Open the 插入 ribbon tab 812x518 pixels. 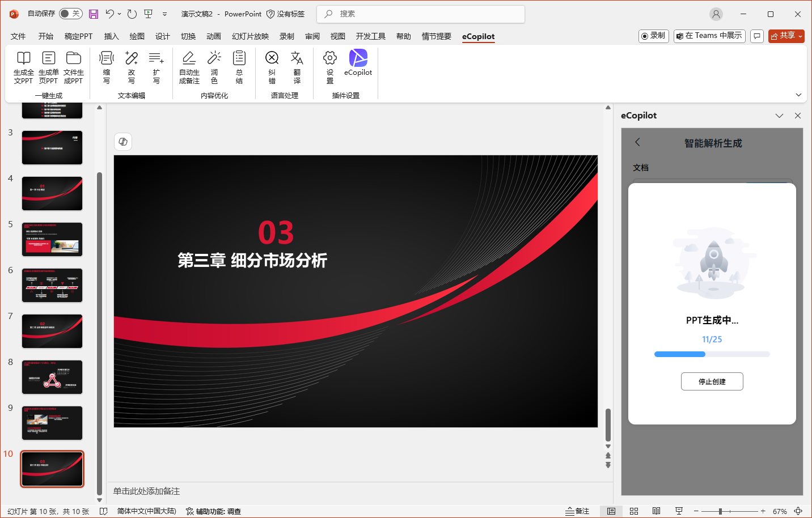pyautogui.click(x=111, y=36)
